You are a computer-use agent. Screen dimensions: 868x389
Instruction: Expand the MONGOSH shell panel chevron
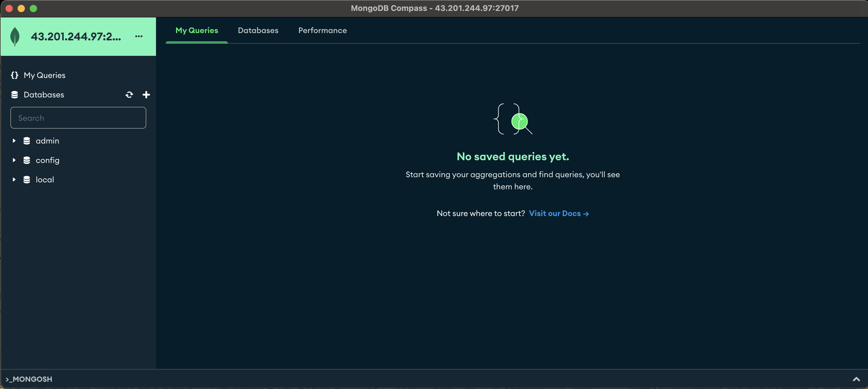856,379
